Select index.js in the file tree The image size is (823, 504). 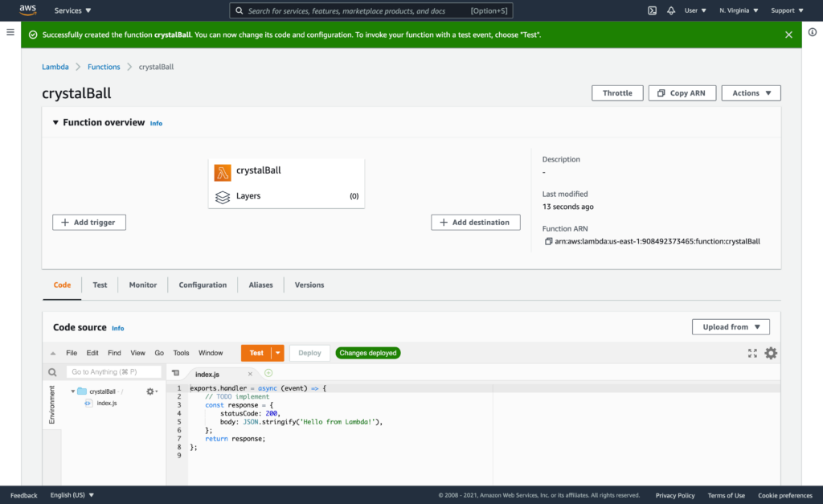coord(107,404)
